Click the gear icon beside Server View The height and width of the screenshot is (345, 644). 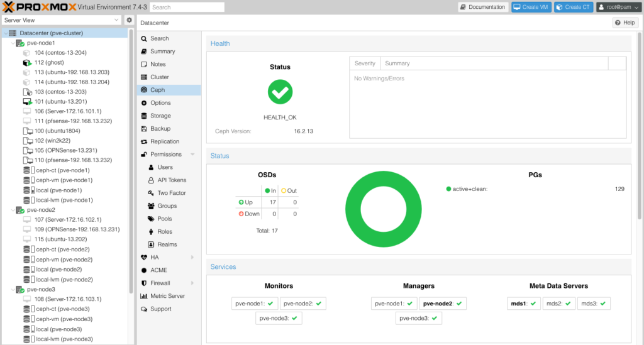[129, 19]
